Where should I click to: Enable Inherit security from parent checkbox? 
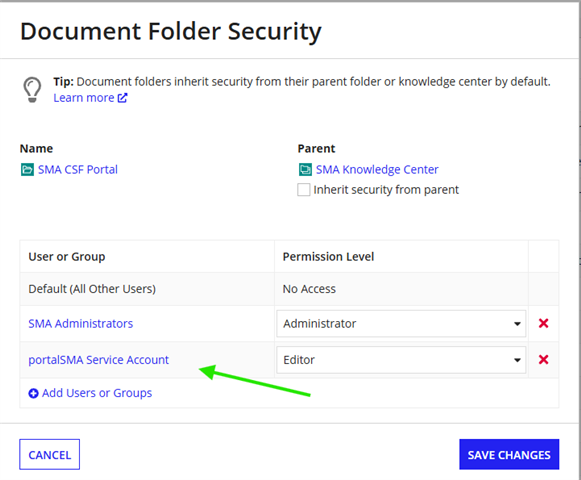(303, 190)
